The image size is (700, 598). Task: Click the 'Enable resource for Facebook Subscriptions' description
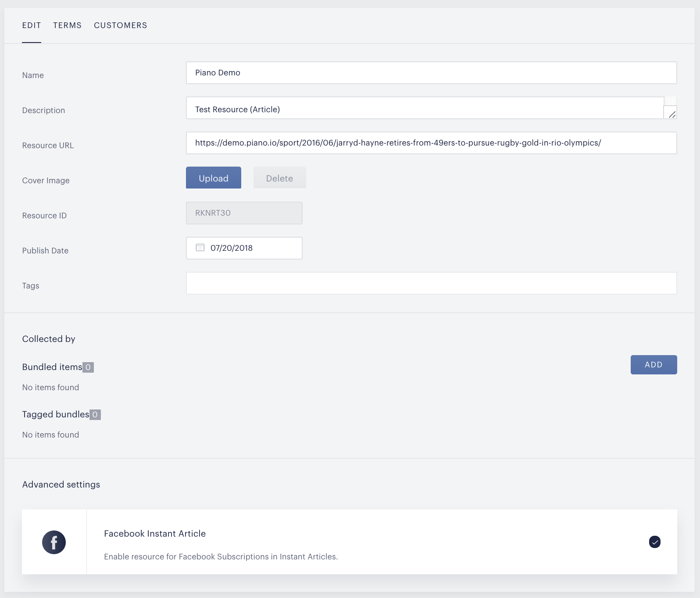221,557
